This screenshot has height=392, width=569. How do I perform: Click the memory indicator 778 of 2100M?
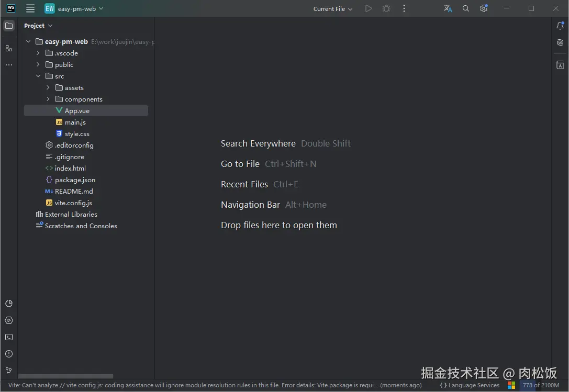(541, 386)
